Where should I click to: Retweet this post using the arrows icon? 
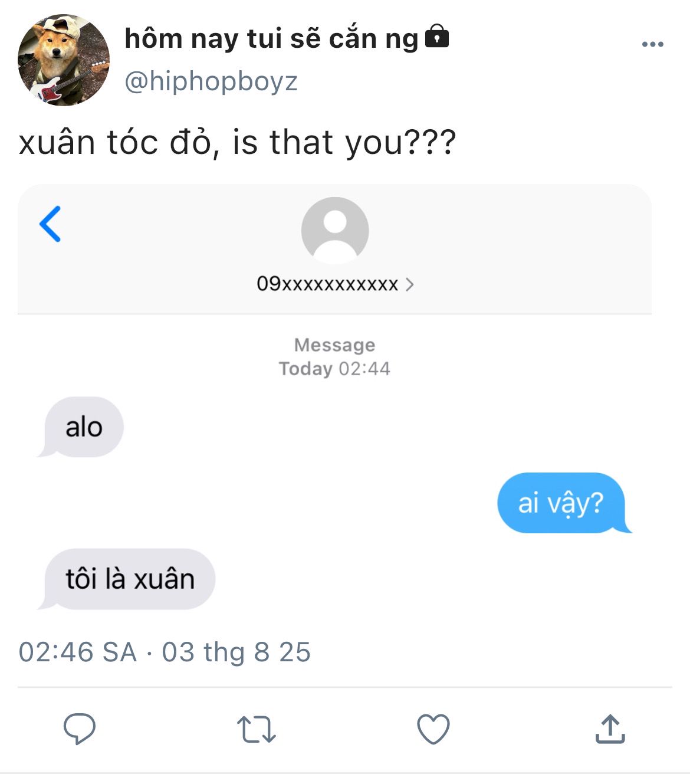(256, 729)
